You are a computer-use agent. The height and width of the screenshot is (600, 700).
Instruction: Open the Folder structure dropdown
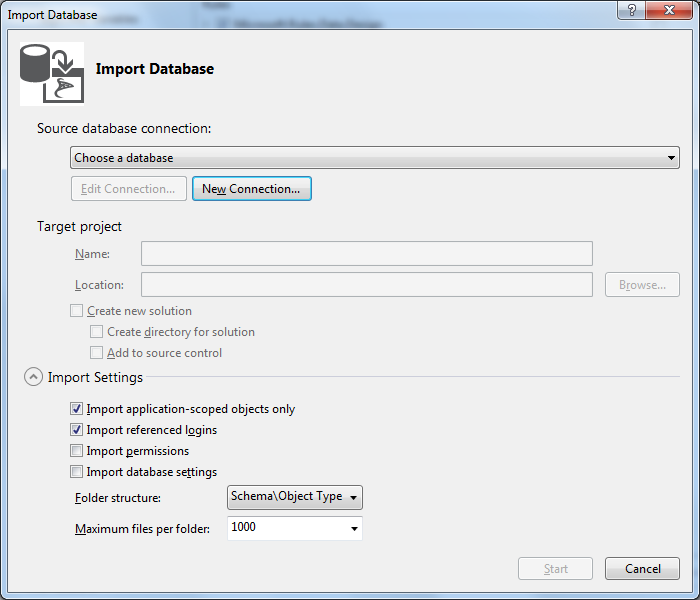point(295,497)
